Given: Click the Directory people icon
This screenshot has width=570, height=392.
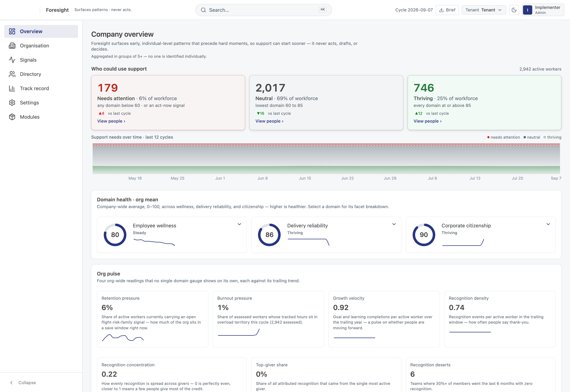Looking at the screenshot, I should 12,74.
